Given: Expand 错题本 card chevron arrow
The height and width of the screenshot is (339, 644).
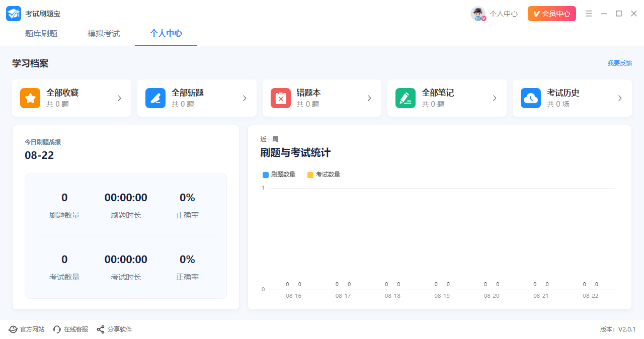Looking at the screenshot, I should pyautogui.click(x=369, y=98).
